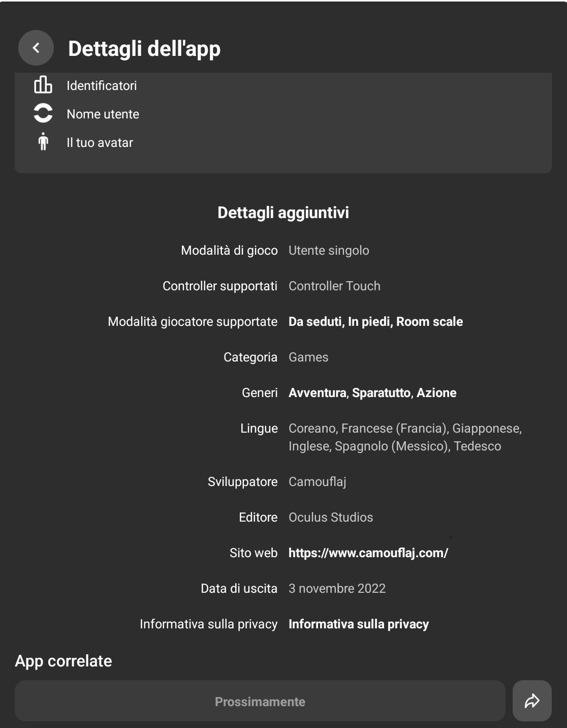
Task: Click the Il tuo avatar label
Action: pos(100,142)
